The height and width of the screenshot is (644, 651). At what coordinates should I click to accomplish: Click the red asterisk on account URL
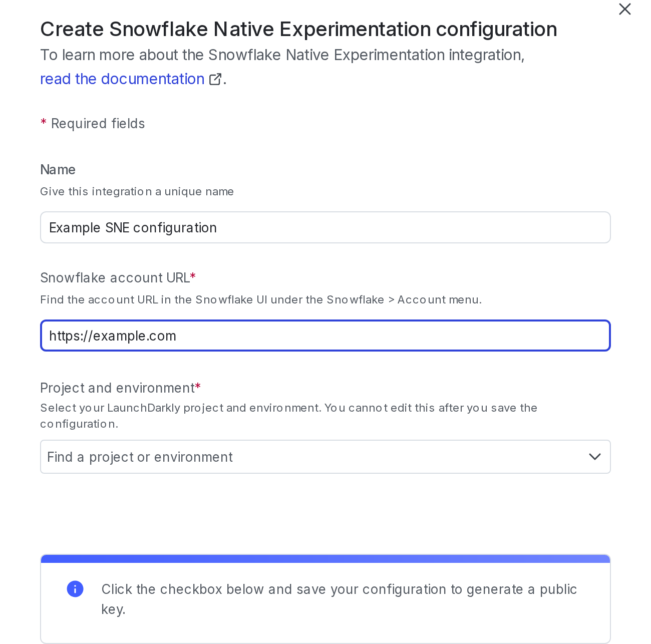[x=193, y=276]
